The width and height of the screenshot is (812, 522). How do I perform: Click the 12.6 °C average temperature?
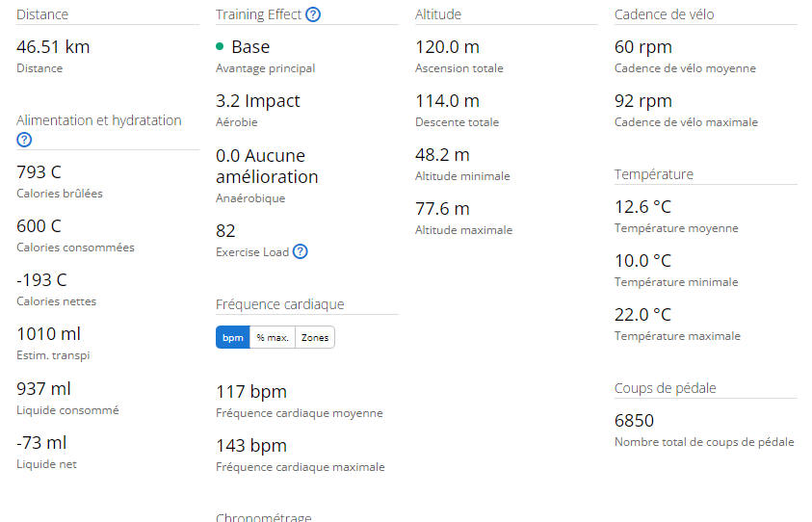point(642,207)
